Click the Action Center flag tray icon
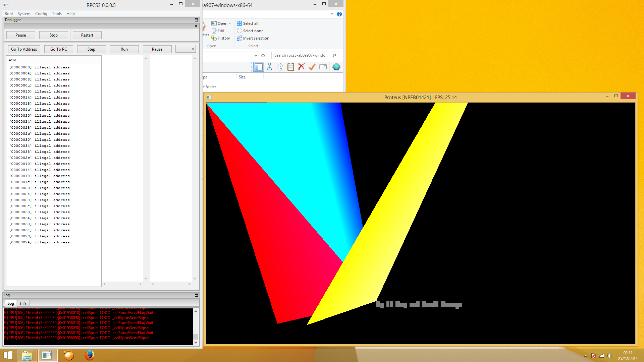 point(593,356)
